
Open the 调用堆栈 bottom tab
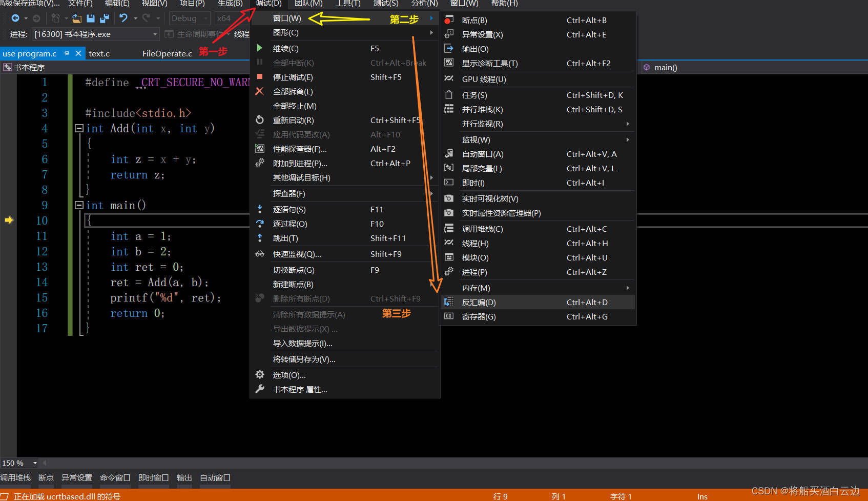15,477
